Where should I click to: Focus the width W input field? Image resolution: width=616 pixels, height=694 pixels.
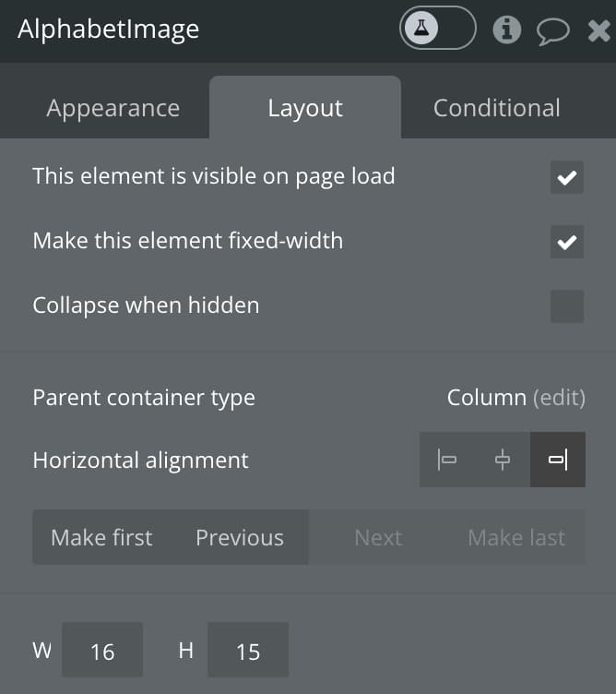(102, 650)
